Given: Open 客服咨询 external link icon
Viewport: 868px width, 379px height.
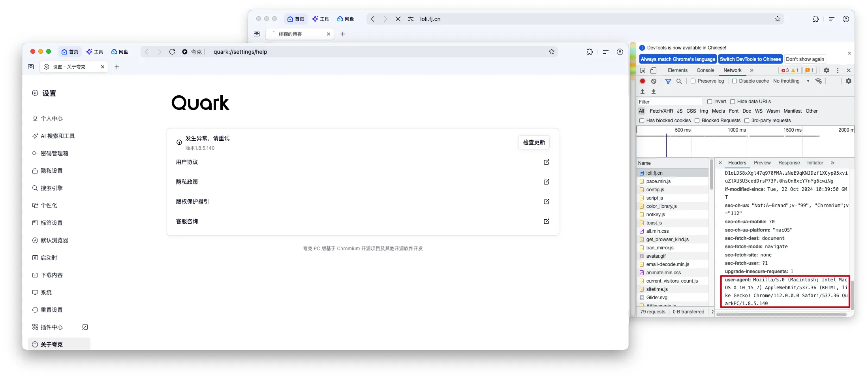Looking at the screenshot, I should point(547,221).
